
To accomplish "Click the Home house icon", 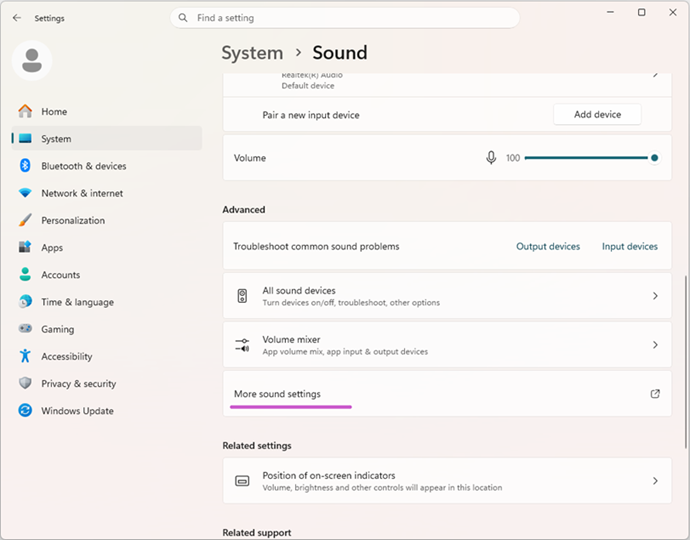I will 25,111.
